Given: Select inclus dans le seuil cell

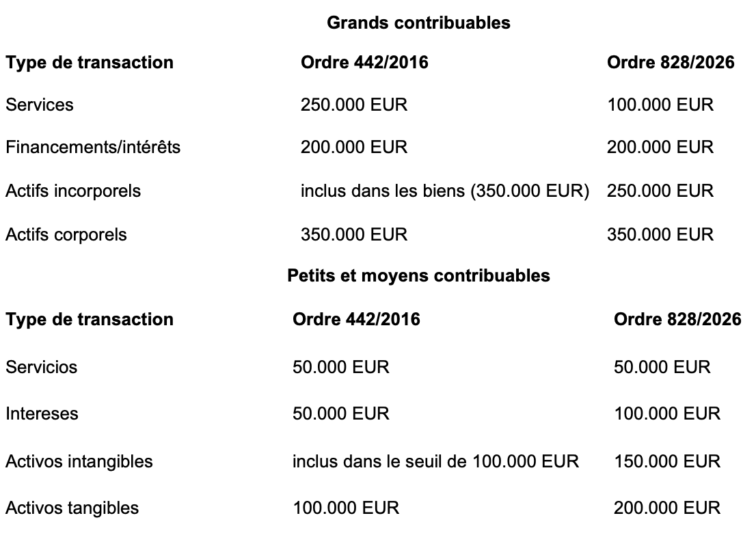Looking at the screenshot, I should click(435, 462).
